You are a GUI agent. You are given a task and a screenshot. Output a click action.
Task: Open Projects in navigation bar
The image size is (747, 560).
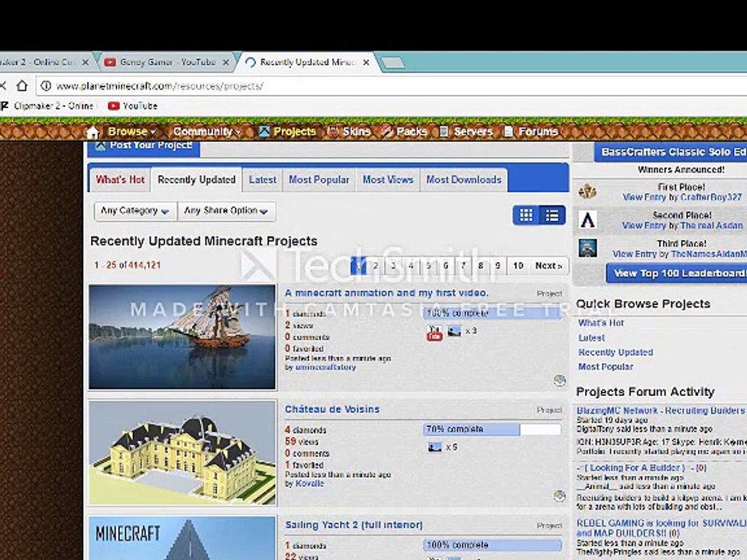pyautogui.click(x=287, y=131)
